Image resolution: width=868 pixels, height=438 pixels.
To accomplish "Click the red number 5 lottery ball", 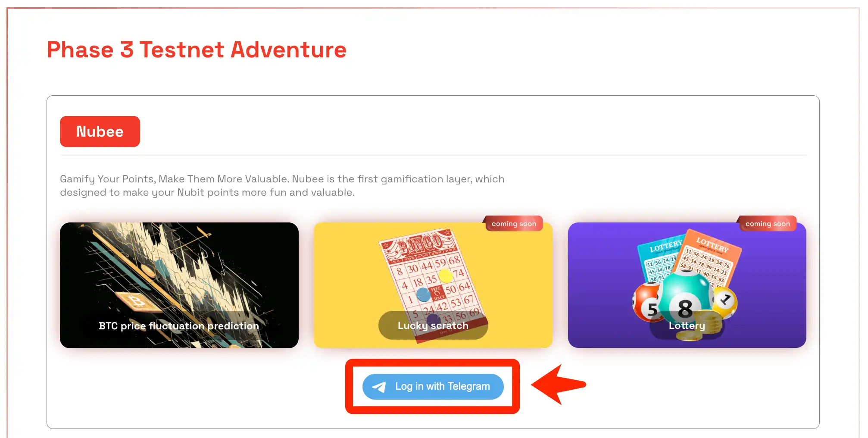I will (647, 302).
